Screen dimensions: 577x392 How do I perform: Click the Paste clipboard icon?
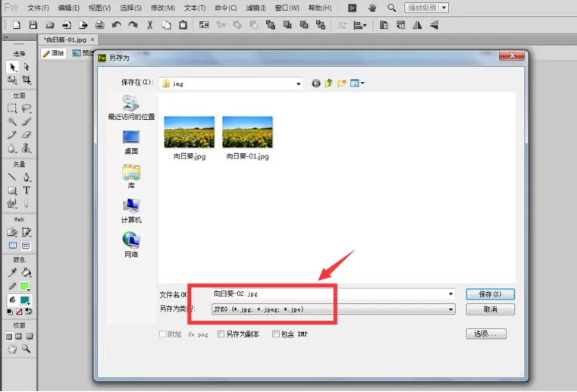183,25
